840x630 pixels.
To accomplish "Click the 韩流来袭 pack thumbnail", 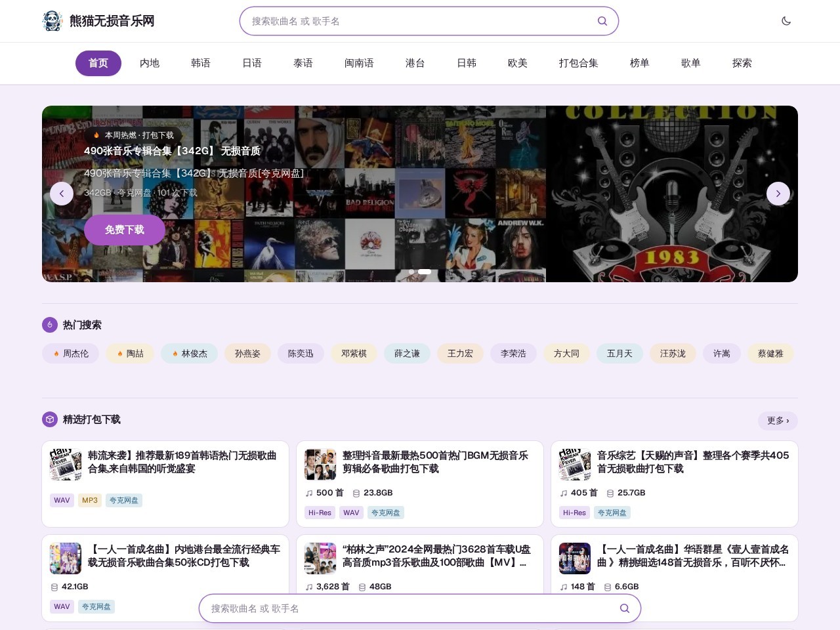I will (66, 465).
